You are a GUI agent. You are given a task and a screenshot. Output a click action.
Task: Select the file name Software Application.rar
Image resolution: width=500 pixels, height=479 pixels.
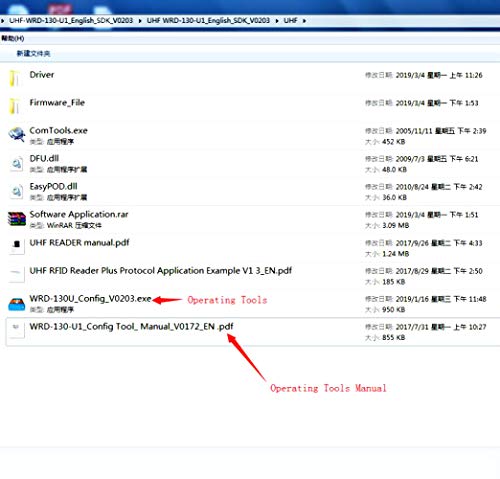79,214
